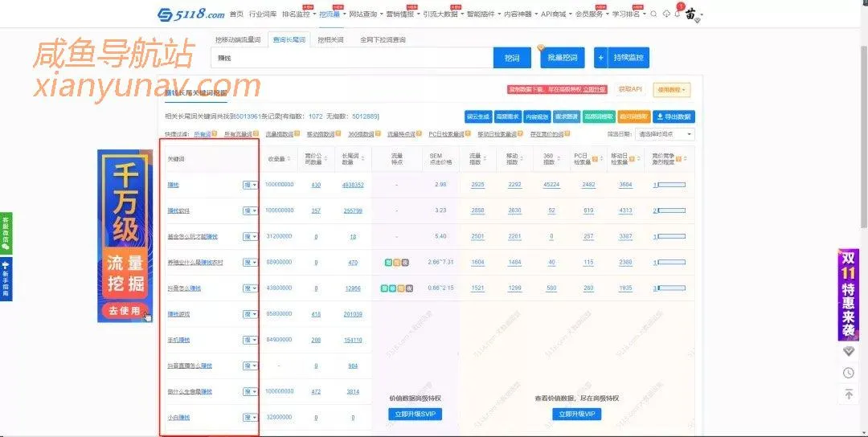
Task: Click the 批量挖词 button
Action: pyautogui.click(x=563, y=58)
